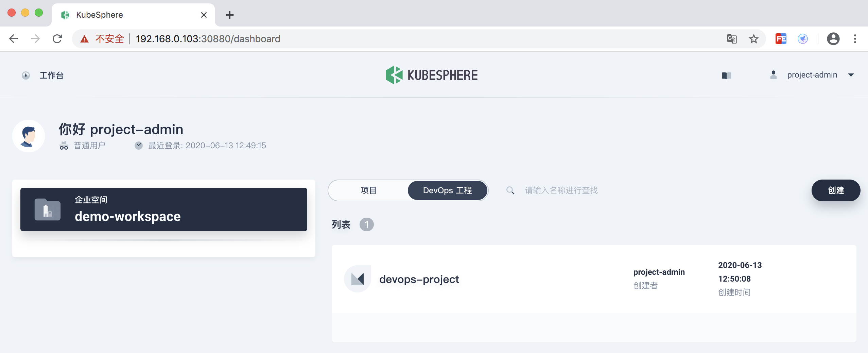The image size is (868, 353).
Task: Click the Google Translate icon in address bar
Action: [x=732, y=39]
